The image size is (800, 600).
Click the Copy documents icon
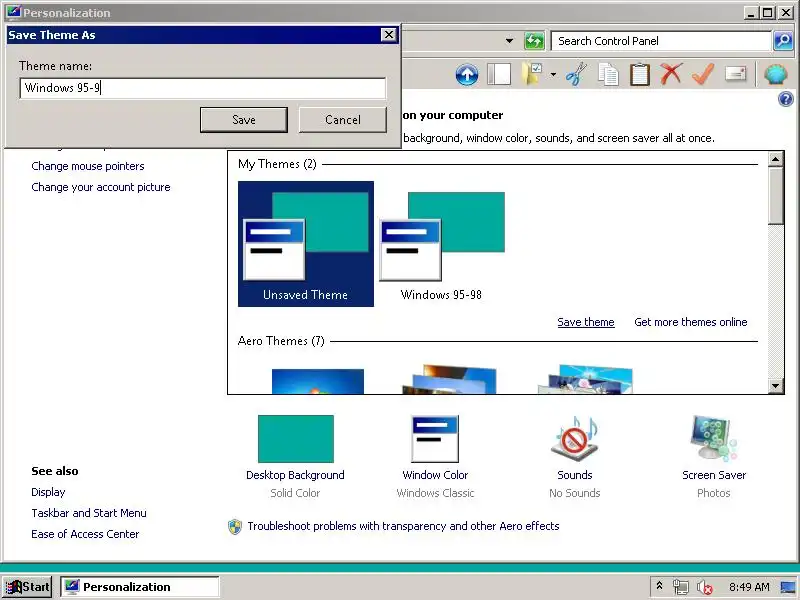click(x=608, y=74)
